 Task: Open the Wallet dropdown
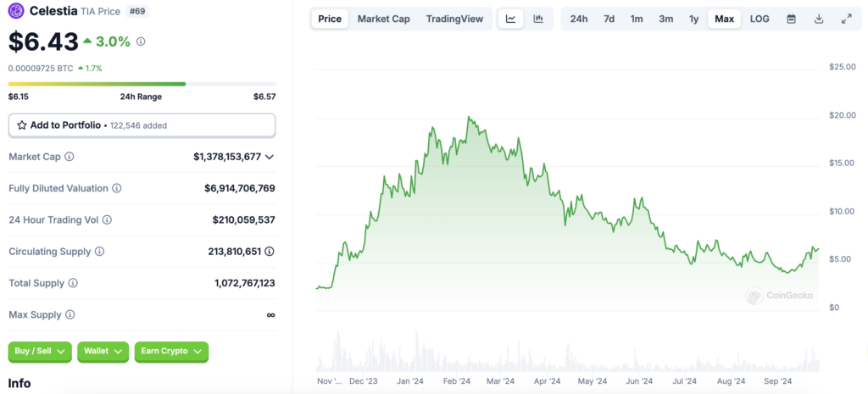pyautogui.click(x=103, y=351)
